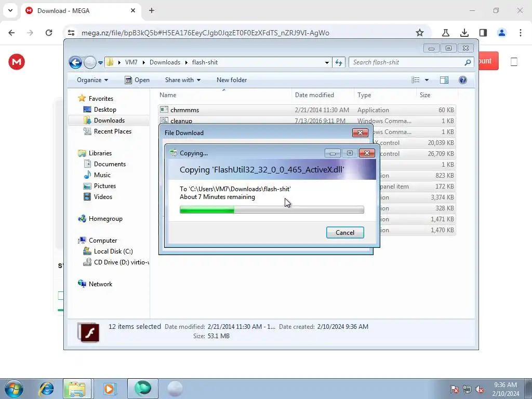Viewport: 532px width, 399px height.
Task: Click New folder in toolbar
Action: pos(232,80)
